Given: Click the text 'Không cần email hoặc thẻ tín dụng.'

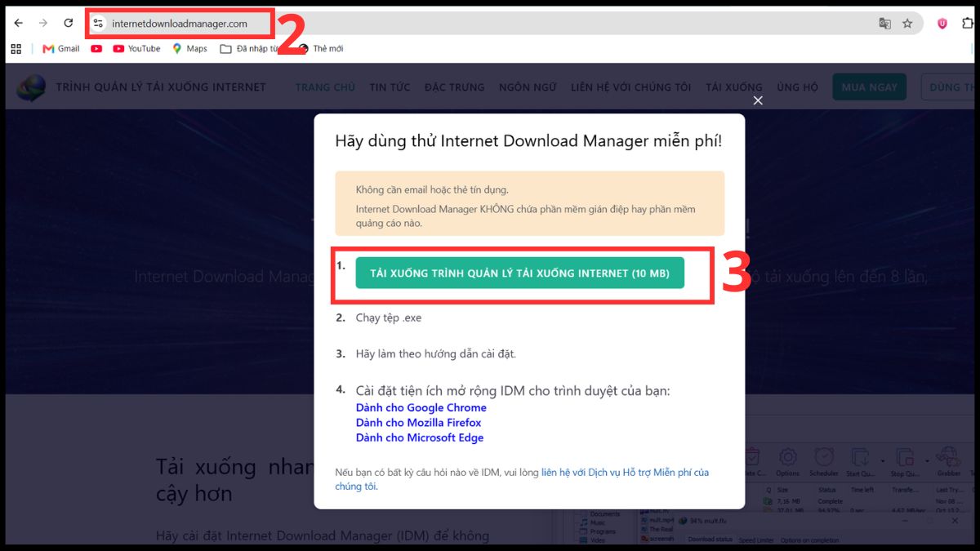Looking at the screenshot, I should (432, 189).
